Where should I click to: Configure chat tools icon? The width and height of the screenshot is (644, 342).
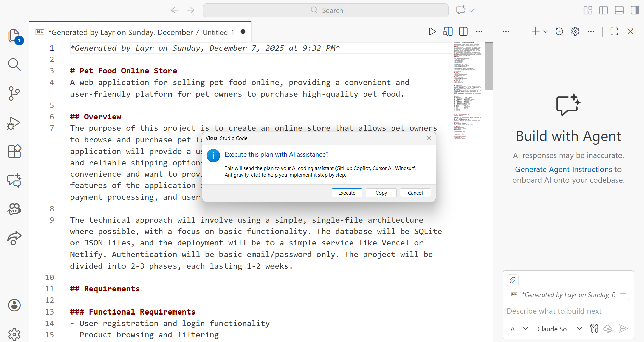[594, 329]
